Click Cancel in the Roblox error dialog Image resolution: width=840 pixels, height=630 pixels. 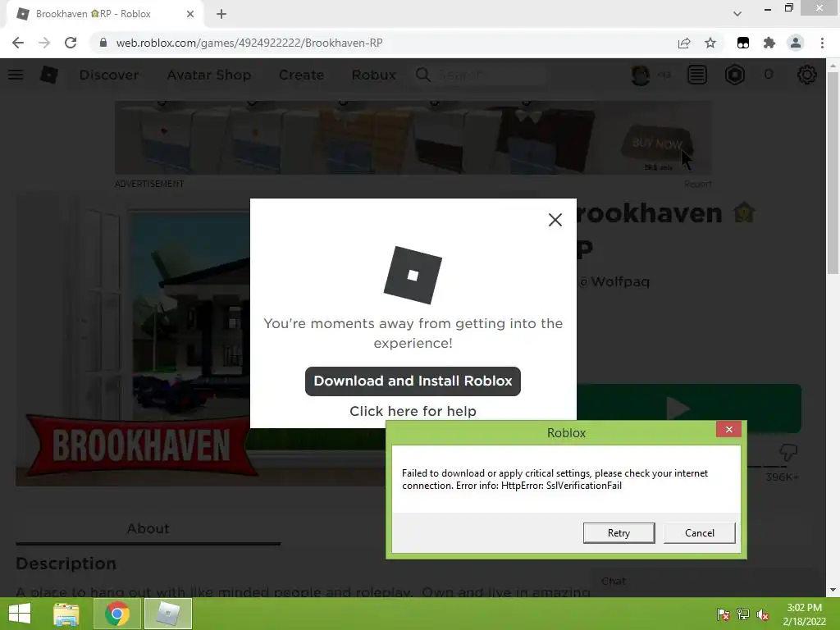click(699, 533)
